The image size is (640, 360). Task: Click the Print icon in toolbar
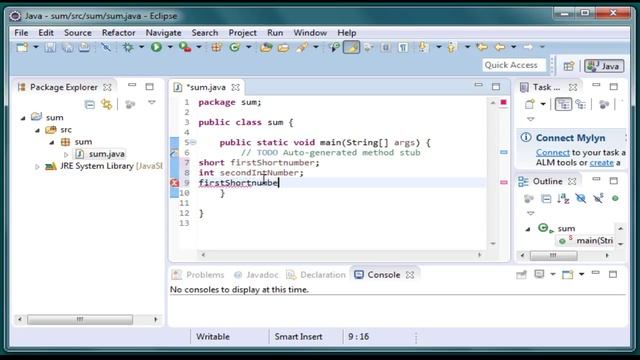pos(84,47)
